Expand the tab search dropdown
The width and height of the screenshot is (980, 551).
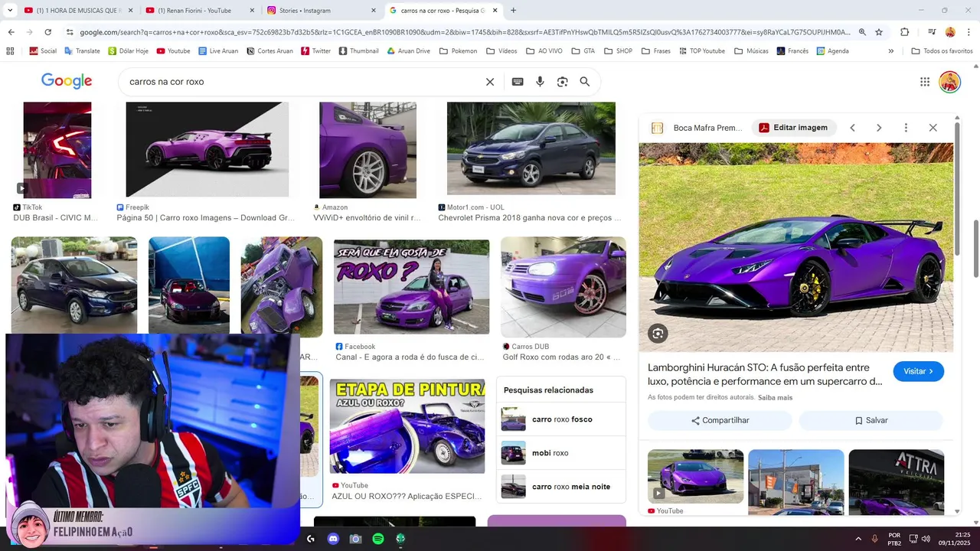[10, 11]
